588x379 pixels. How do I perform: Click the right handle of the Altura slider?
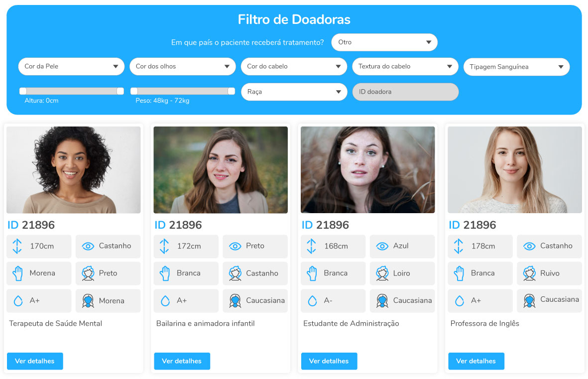click(120, 91)
